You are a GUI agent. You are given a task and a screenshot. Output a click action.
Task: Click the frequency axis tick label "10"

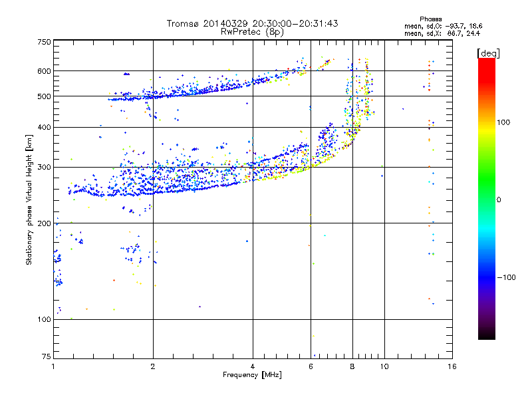click(384, 366)
